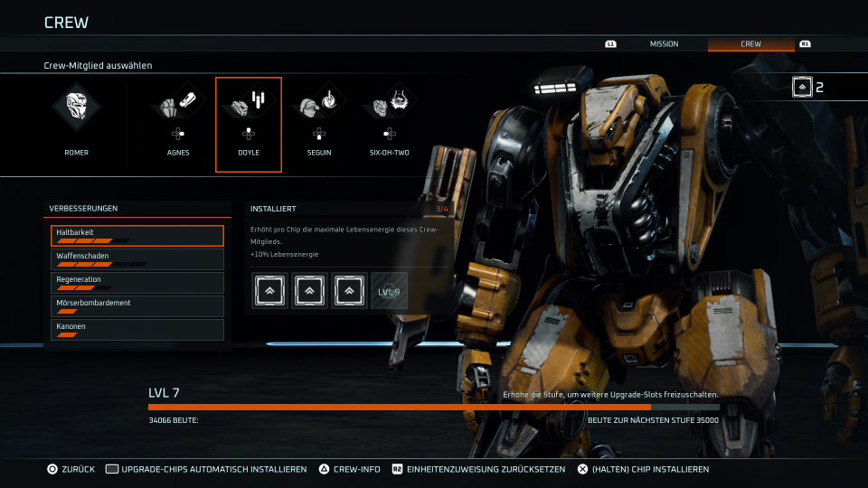868x488 pixels.
Task: Select the third installed upgrade chip slot
Action: 349,290
